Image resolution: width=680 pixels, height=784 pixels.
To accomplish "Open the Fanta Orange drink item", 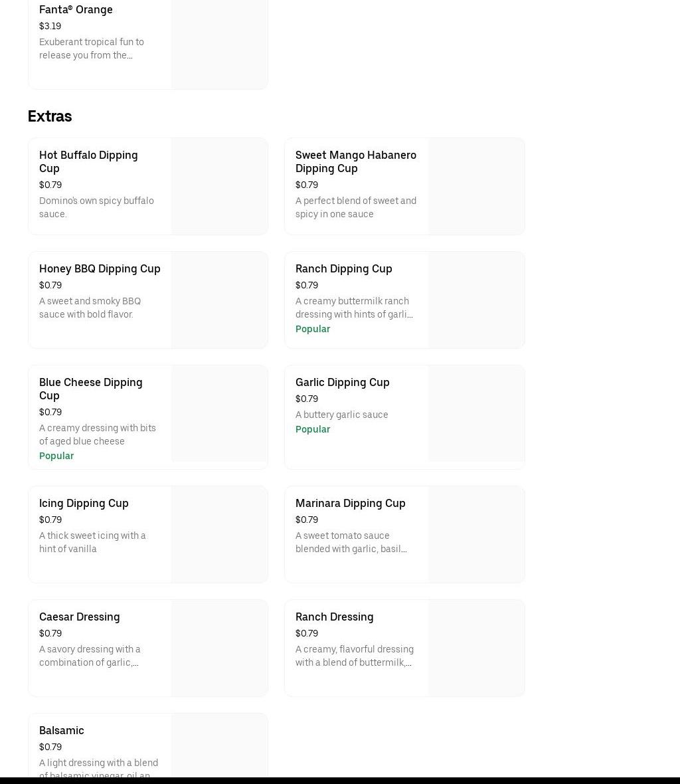I will click(x=76, y=9).
